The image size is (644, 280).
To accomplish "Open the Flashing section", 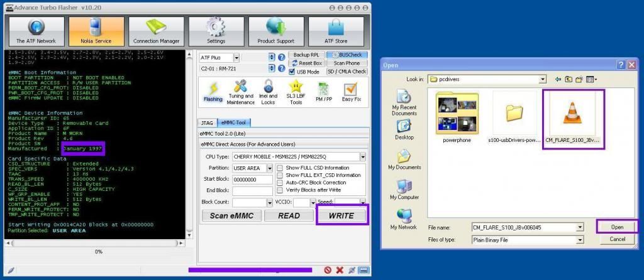I will click(213, 92).
